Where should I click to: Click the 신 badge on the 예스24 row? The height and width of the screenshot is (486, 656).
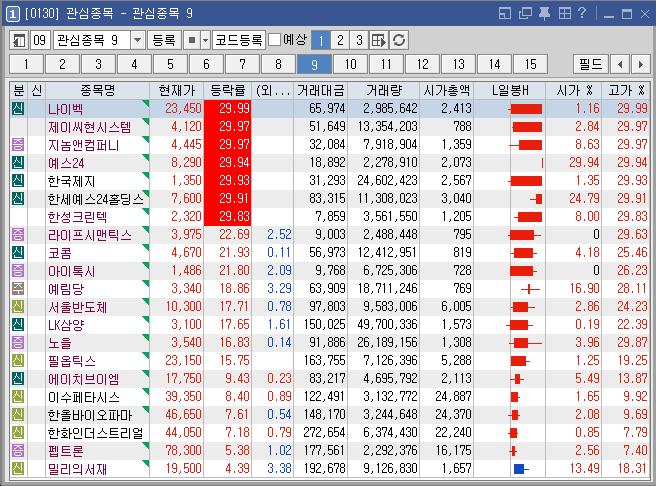18,163
